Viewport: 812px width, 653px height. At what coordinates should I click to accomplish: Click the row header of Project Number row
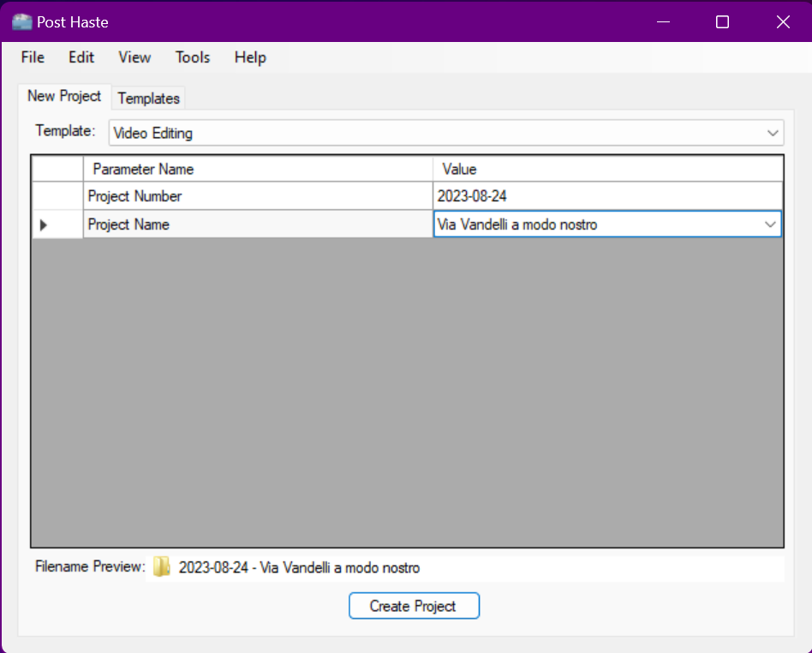[x=57, y=196]
